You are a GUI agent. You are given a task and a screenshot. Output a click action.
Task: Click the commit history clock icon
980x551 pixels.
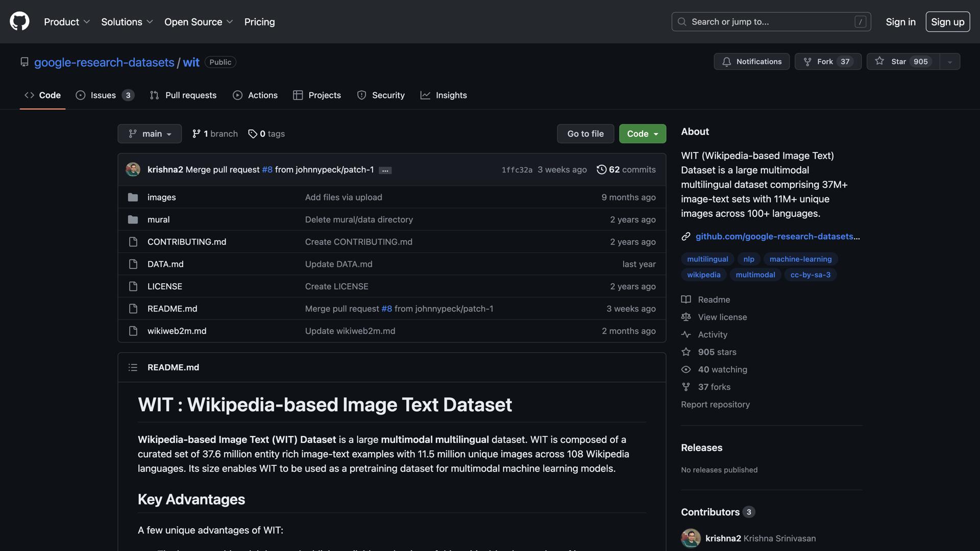point(601,169)
